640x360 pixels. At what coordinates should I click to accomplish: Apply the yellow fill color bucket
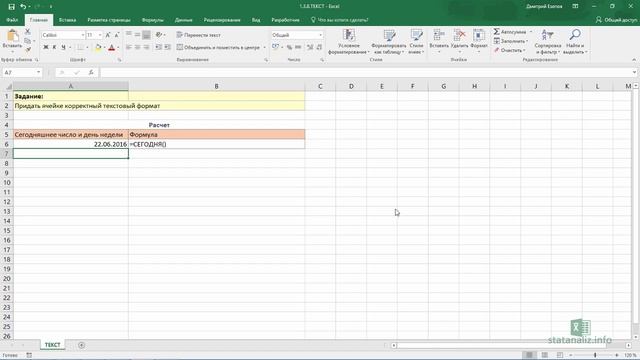[x=98, y=47]
